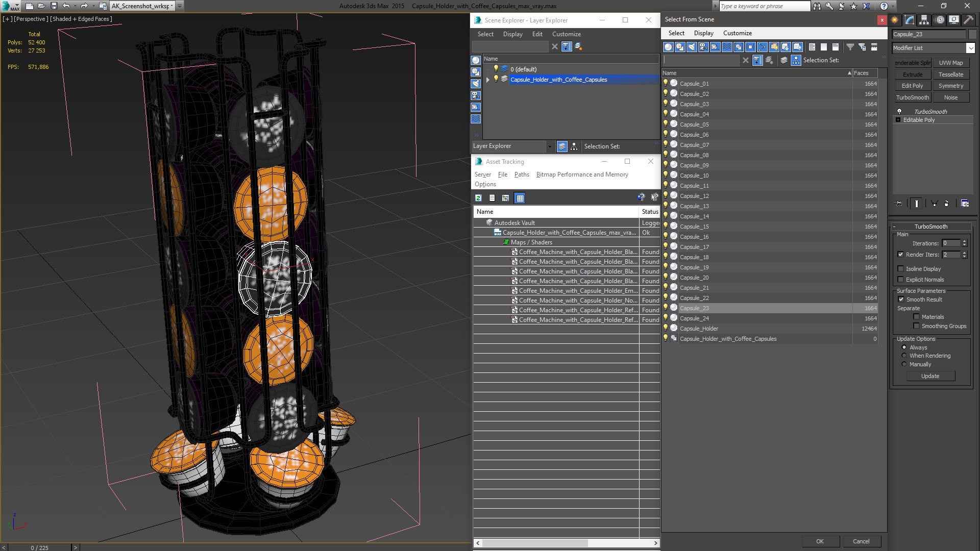Enable Separate by Smoothing Groups checkbox
This screenshot has width=980, height=551.
tap(916, 326)
